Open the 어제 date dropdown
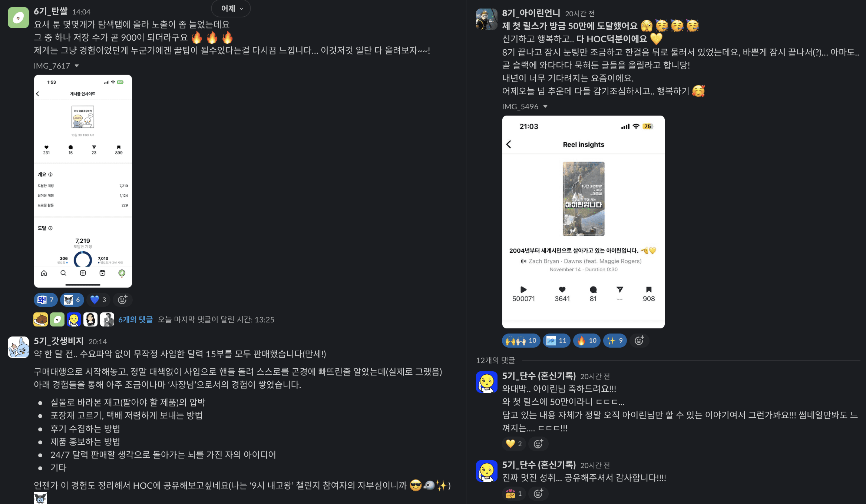 (x=231, y=9)
